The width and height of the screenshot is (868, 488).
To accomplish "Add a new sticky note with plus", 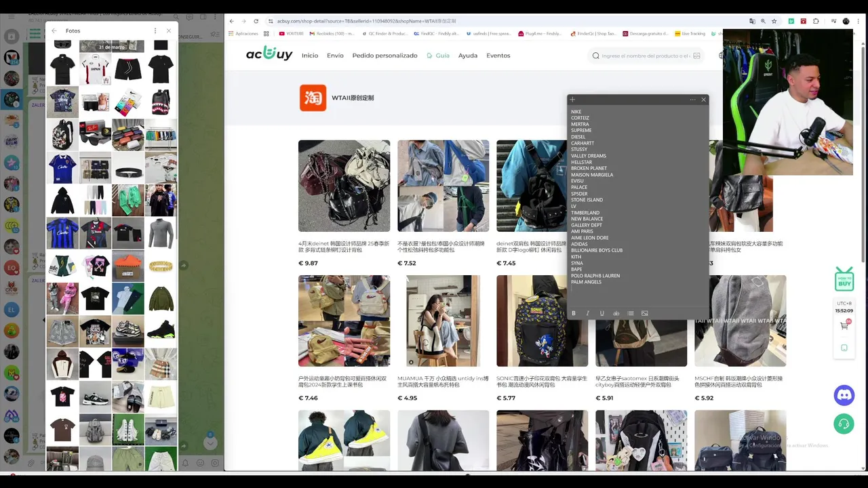I will pos(572,100).
